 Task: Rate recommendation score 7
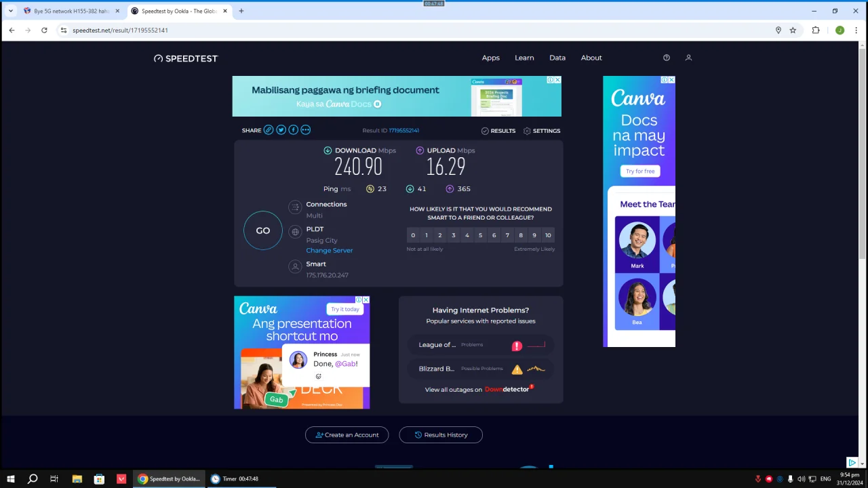click(x=507, y=235)
